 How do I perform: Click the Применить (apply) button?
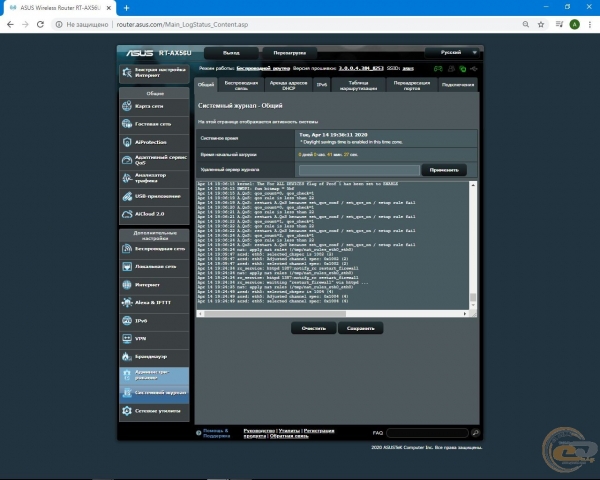click(444, 170)
